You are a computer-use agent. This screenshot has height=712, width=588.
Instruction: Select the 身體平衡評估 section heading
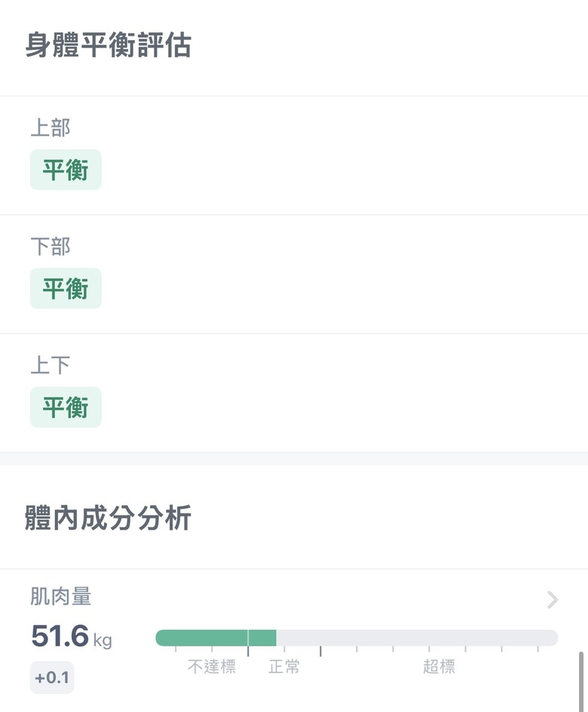[108, 45]
